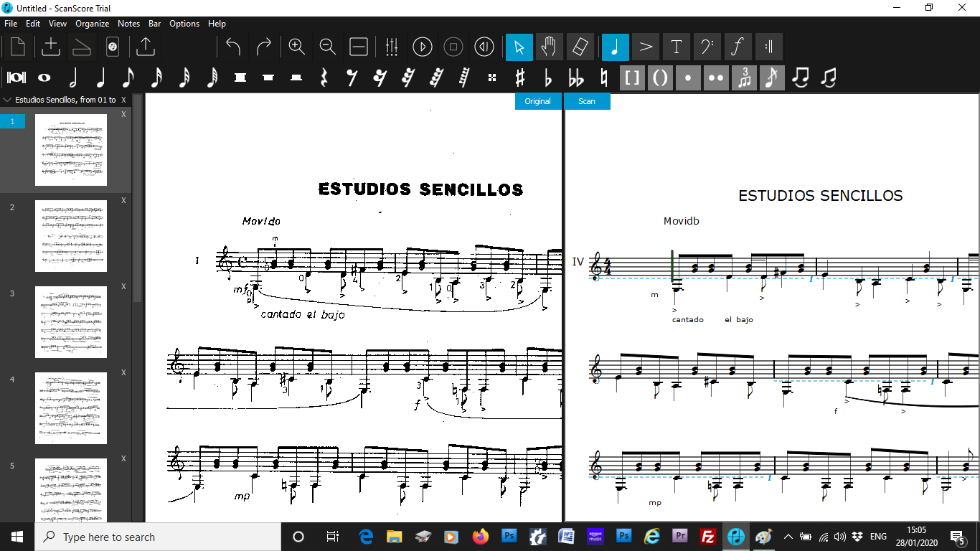The width and height of the screenshot is (980, 551).
Task: Select the double whole note value
Action: click(17, 77)
